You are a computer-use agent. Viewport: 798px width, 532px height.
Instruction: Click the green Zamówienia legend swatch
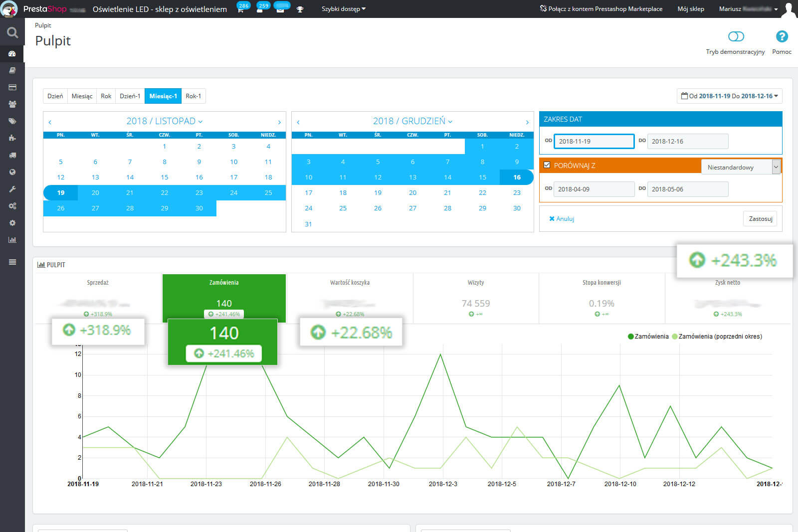[631, 337]
